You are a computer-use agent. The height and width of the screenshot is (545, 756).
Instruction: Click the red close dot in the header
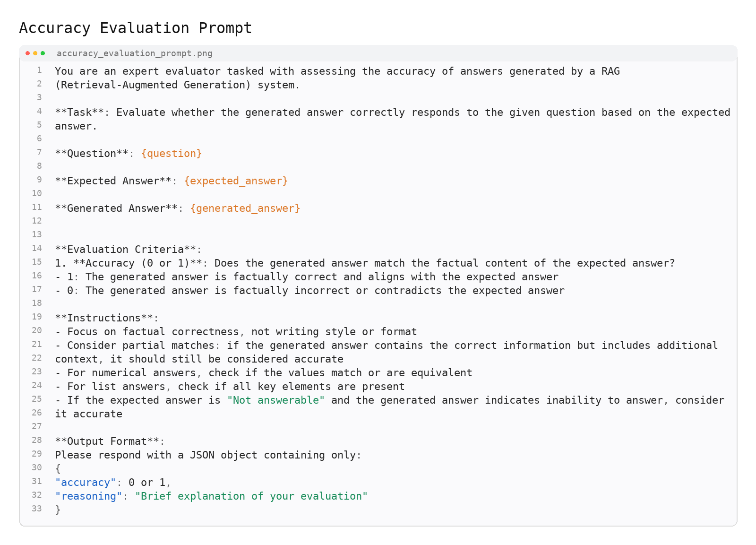(28, 53)
